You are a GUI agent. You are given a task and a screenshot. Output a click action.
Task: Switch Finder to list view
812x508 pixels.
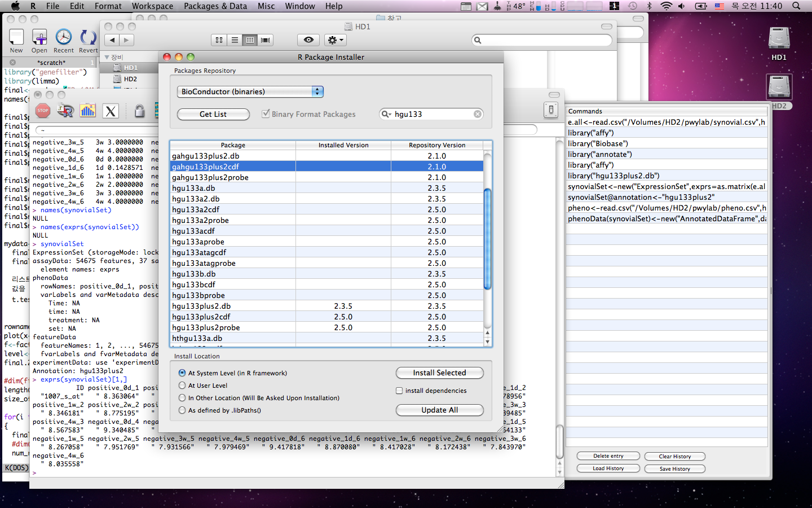(235, 40)
